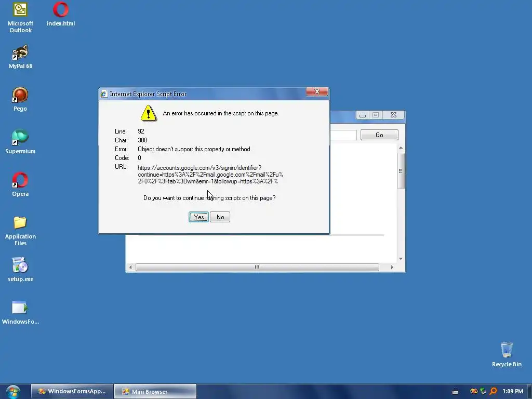Screen dimensions: 532x399
Task: Launch the MyPal 68 browser shortcut
Action: tap(20, 57)
